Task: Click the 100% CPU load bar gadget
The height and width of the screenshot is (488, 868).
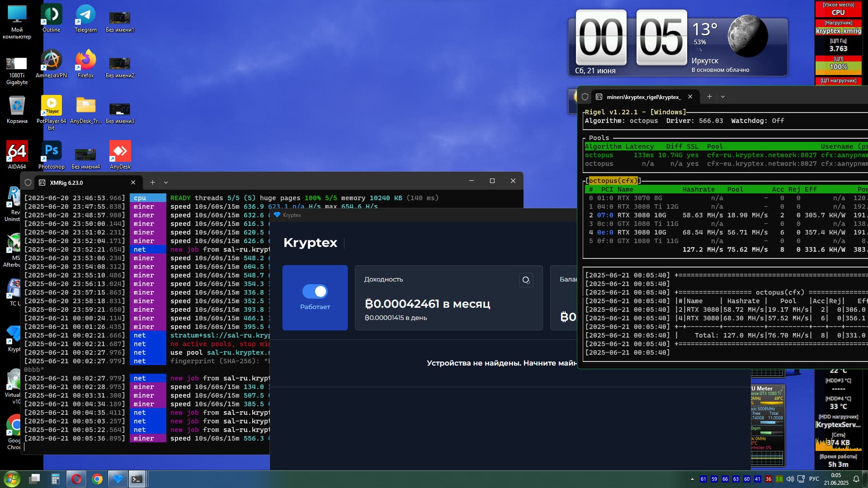Action: point(838,67)
